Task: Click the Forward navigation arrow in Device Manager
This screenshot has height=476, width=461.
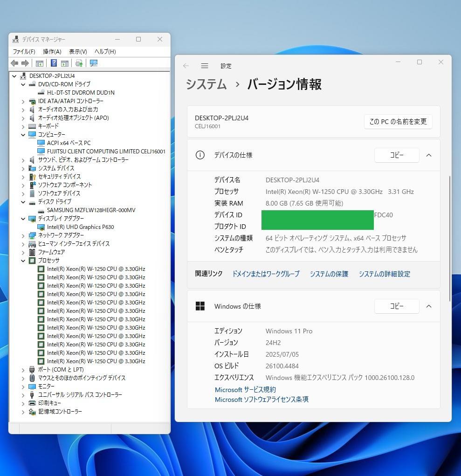Action: [24, 63]
